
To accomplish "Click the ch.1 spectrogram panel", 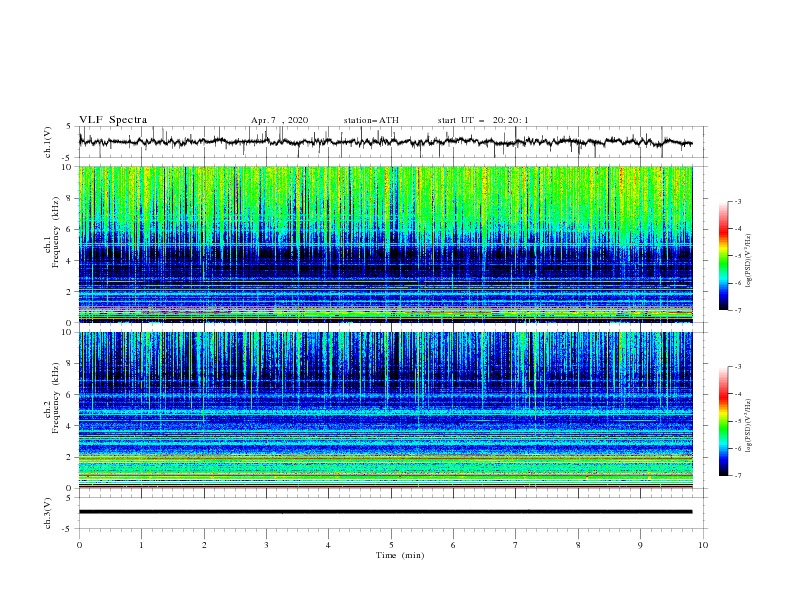I will [385, 244].
